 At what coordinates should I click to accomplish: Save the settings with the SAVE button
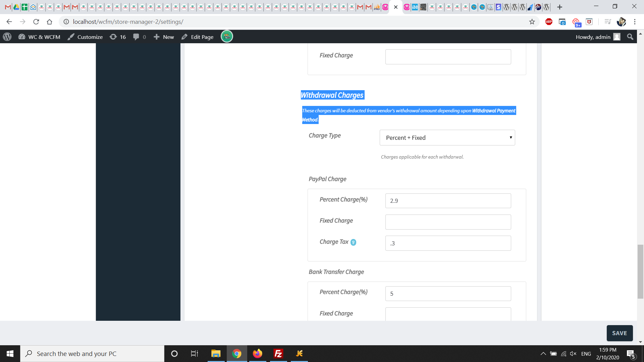620,333
